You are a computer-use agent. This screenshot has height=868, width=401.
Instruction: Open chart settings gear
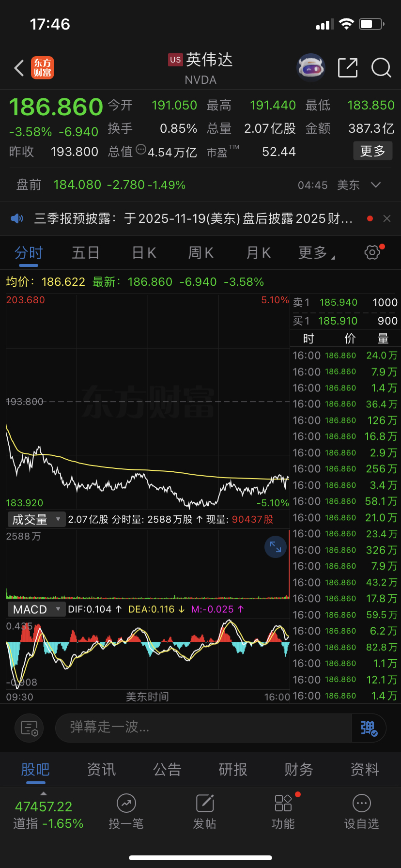coord(372,252)
